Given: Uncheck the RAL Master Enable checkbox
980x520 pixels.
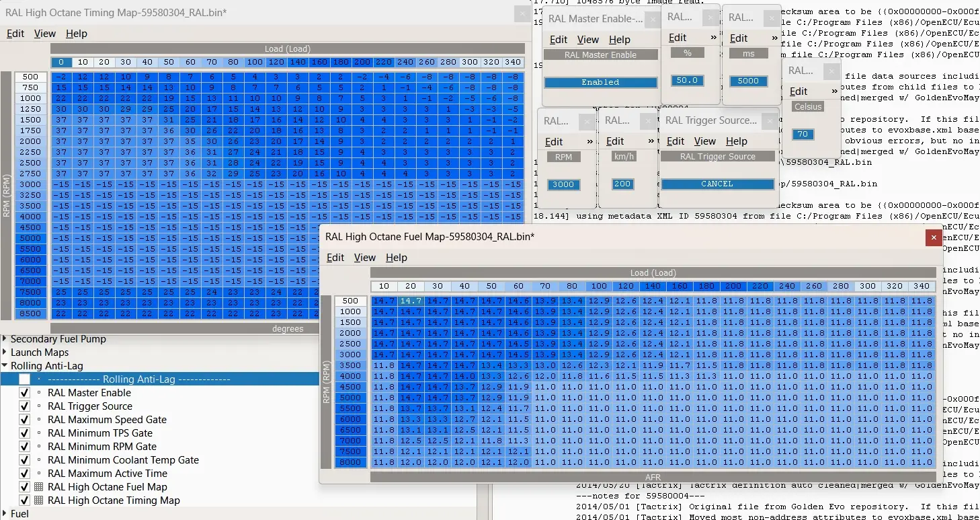Looking at the screenshot, I should (24, 393).
